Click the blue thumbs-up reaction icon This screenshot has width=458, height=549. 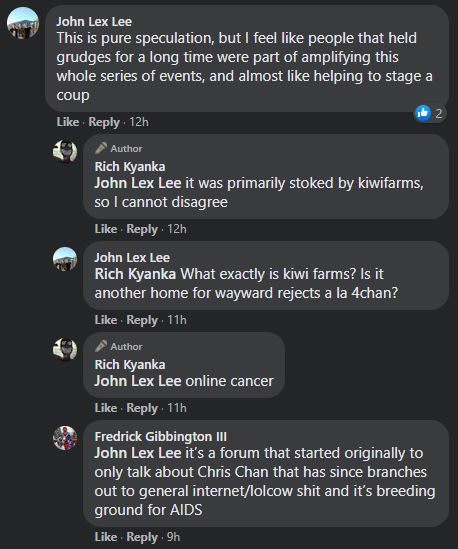423,113
